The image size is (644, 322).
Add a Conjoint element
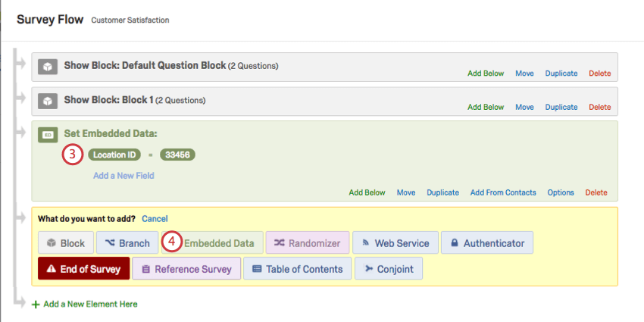pyautogui.click(x=389, y=268)
